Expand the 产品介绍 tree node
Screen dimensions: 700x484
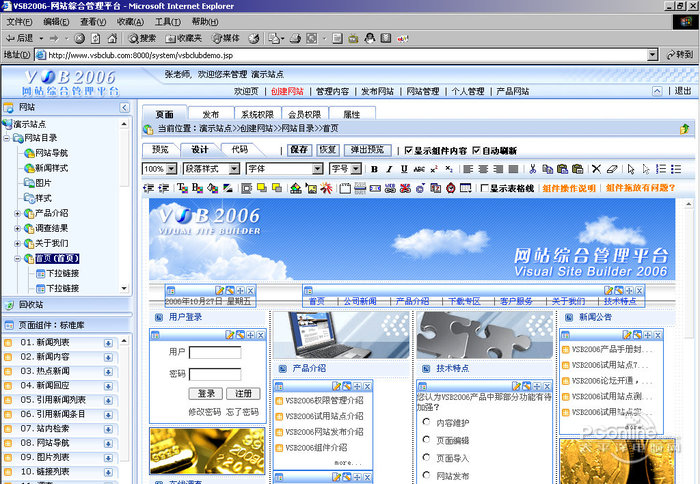pyautogui.click(x=17, y=213)
